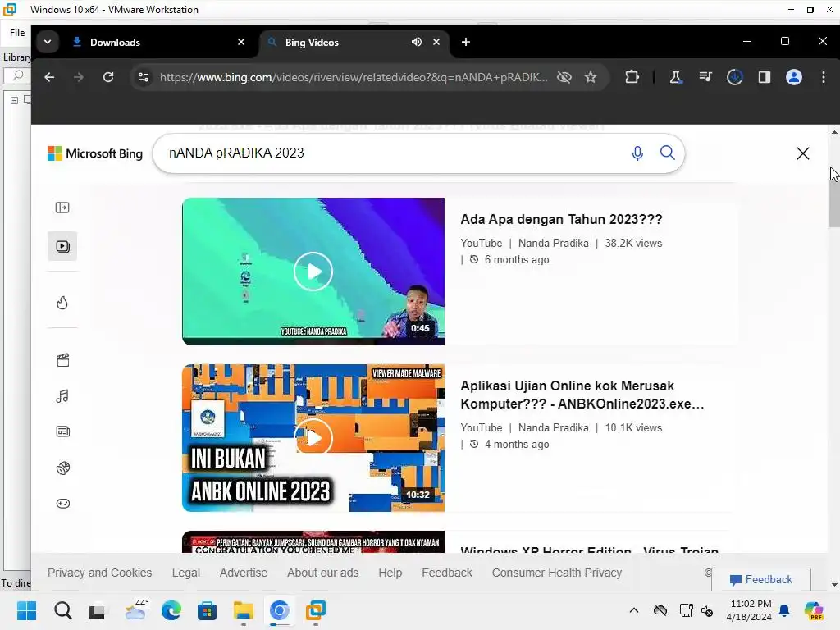Open the tab search dropdown in Chrome
The width and height of the screenshot is (840, 630).
click(48, 43)
